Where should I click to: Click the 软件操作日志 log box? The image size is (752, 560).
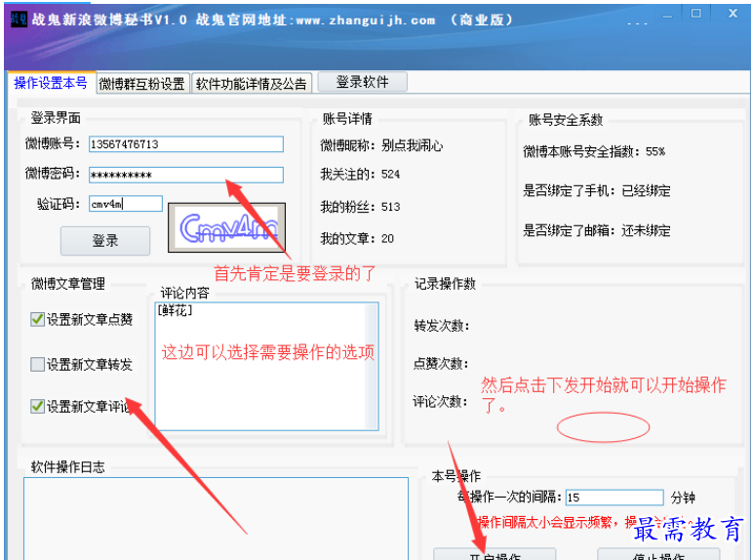click(x=216, y=518)
